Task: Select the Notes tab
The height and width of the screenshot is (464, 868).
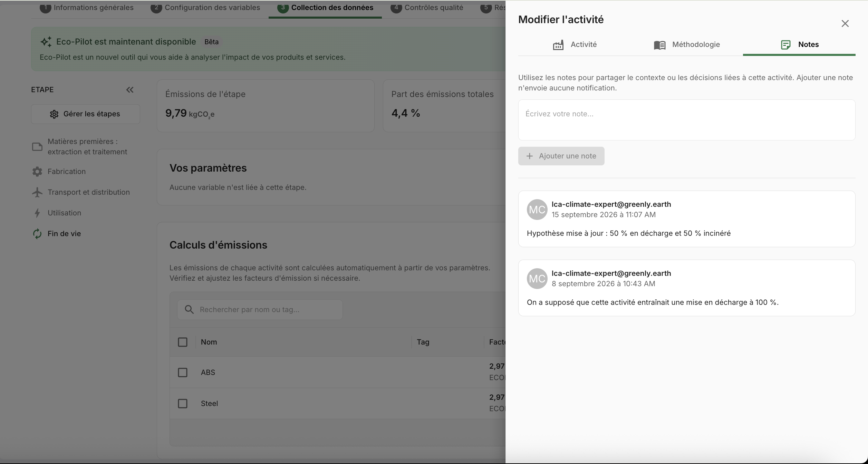Action: tap(799, 45)
